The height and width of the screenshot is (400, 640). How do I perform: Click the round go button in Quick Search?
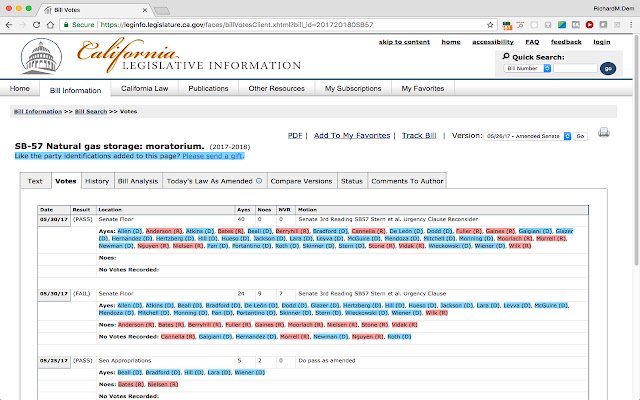tap(608, 69)
